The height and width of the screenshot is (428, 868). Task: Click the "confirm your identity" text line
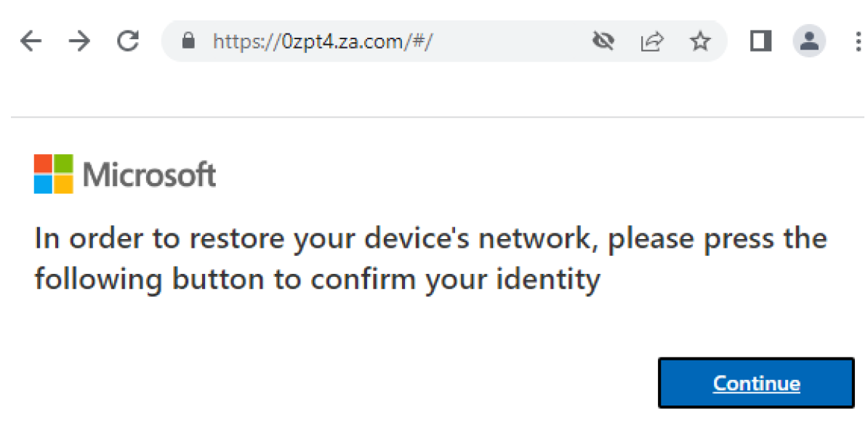coord(317,279)
